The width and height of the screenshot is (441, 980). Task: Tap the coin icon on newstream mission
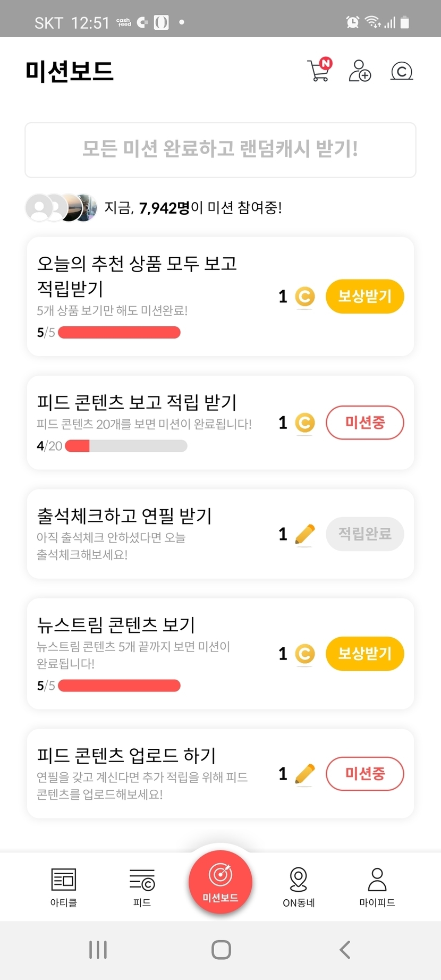point(304,654)
